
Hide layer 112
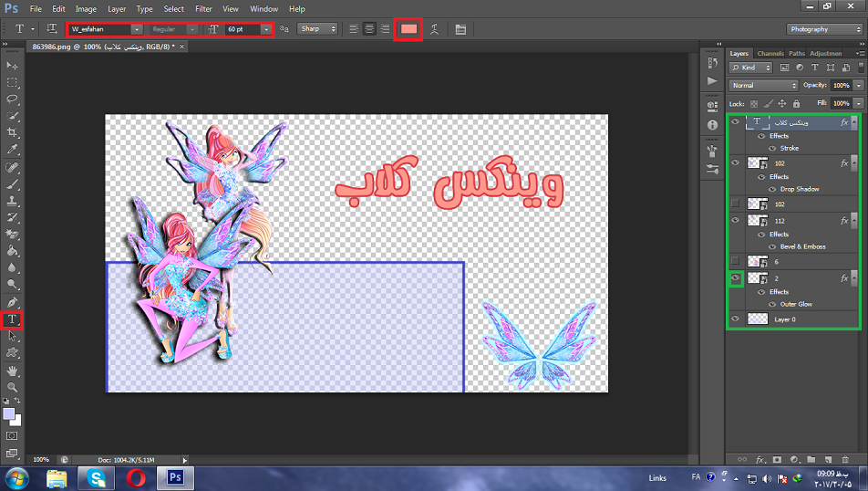pyautogui.click(x=735, y=220)
